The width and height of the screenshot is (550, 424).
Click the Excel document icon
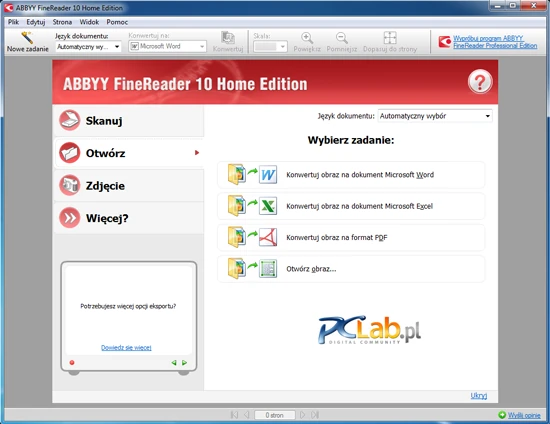point(268,206)
